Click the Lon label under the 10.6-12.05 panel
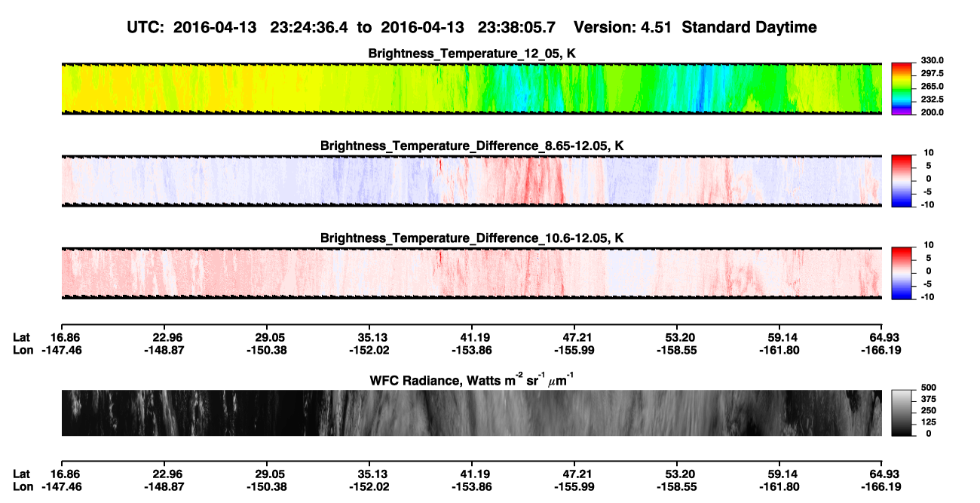The image size is (980, 503). pos(23,350)
